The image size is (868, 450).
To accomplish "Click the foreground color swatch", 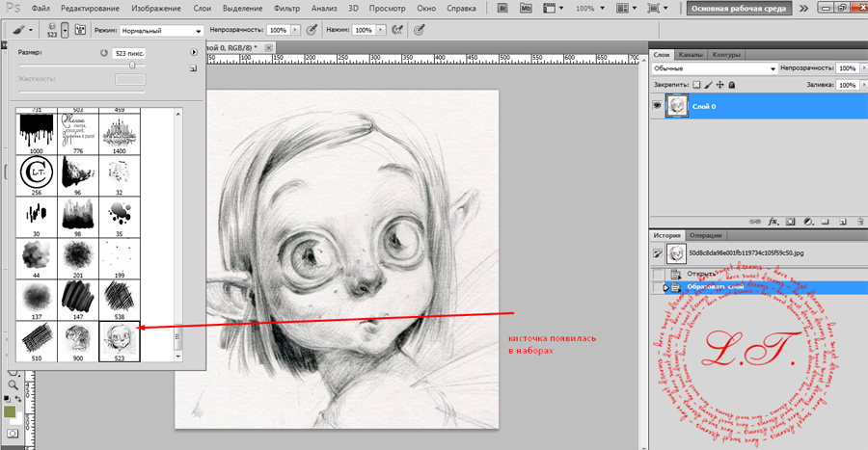I will tap(10, 411).
